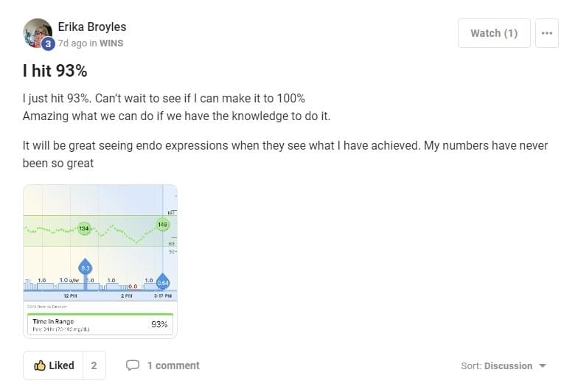Click the 0.64 bolus droplet marker
Image resolution: width=578 pixels, height=392 pixels.
[163, 282]
